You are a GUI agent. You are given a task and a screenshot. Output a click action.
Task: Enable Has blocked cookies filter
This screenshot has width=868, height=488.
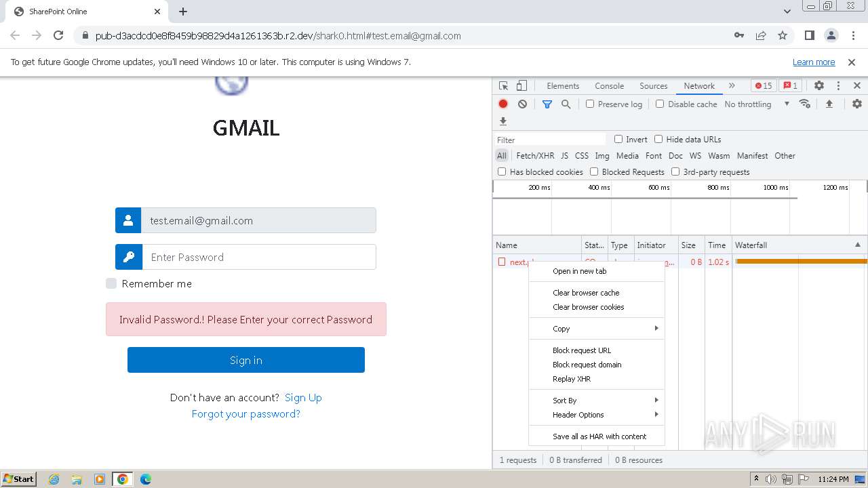502,171
